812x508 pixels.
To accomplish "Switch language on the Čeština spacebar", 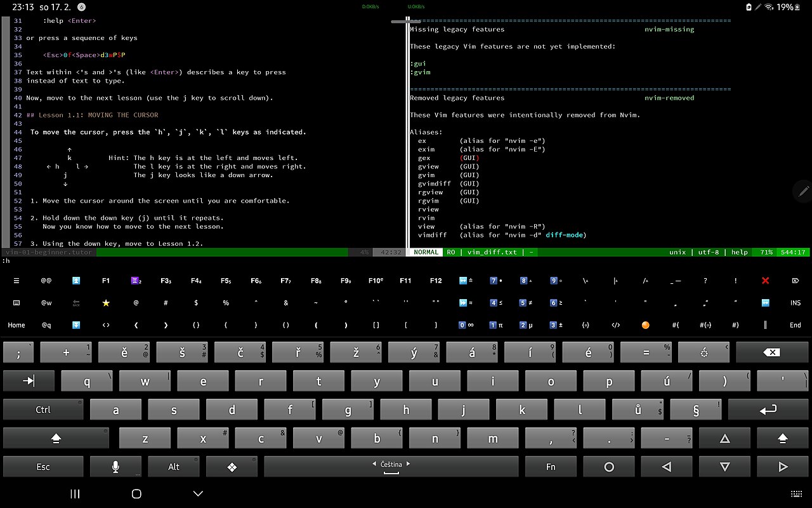I will [x=391, y=467].
